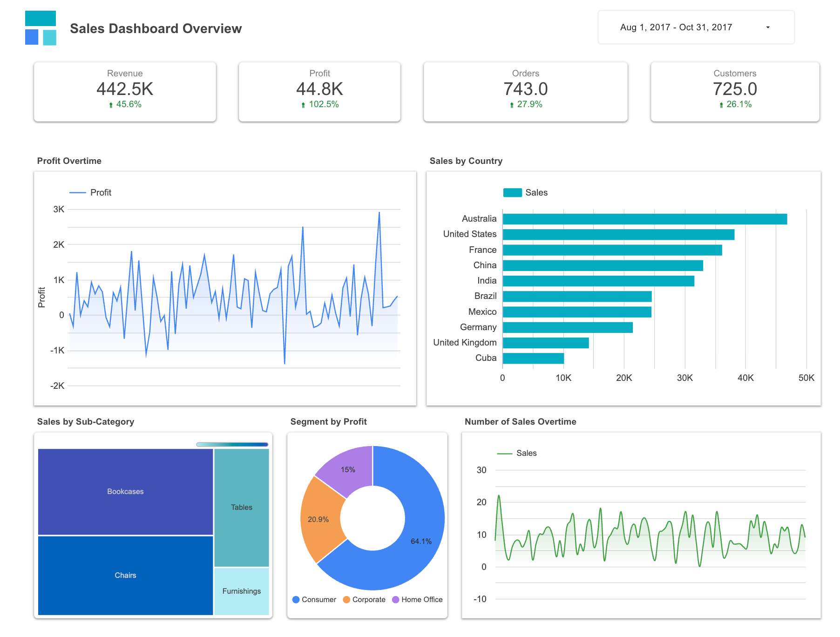Click the Segment by Profit chart heading
This screenshot has height=637, width=840.
(x=329, y=421)
